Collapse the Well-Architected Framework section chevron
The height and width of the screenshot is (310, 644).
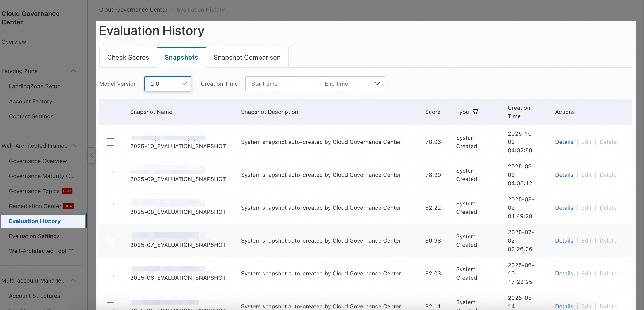tap(73, 146)
